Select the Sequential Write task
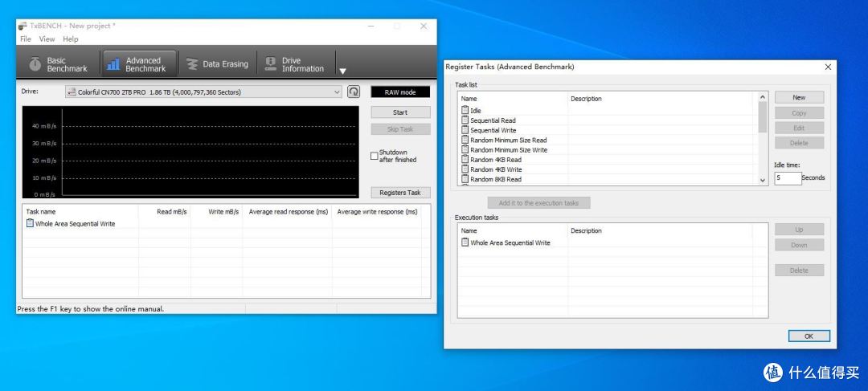868x391 pixels. click(x=489, y=130)
